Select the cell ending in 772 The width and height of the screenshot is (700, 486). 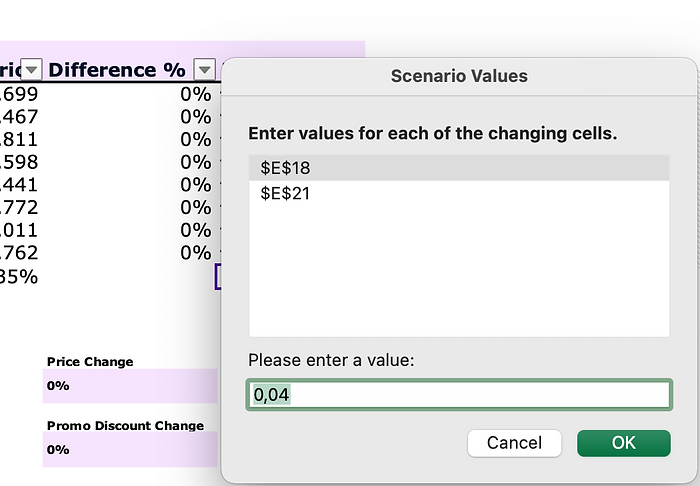click(20, 207)
